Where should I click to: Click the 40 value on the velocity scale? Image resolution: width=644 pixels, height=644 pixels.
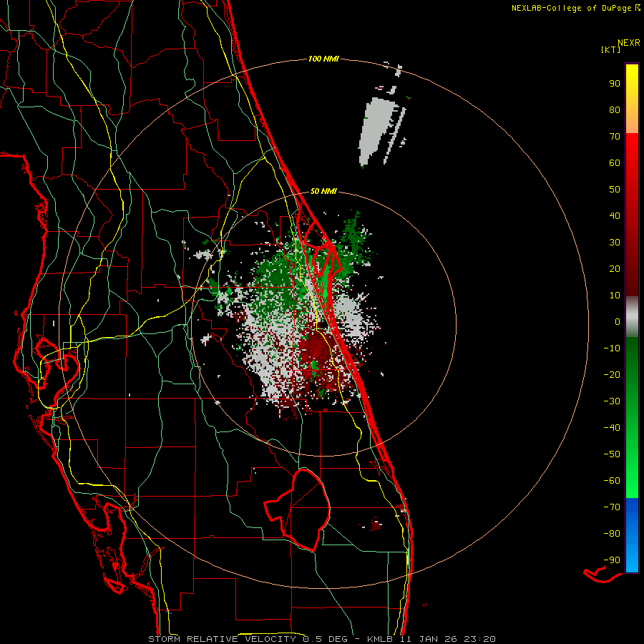pyautogui.click(x=615, y=216)
